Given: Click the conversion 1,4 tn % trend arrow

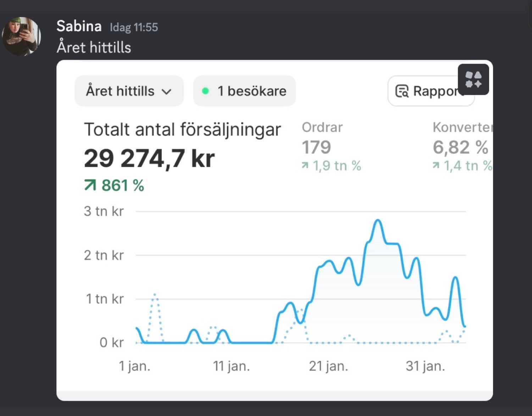Looking at the screenshot, I should pyautogui.click(x=436, y=165).
